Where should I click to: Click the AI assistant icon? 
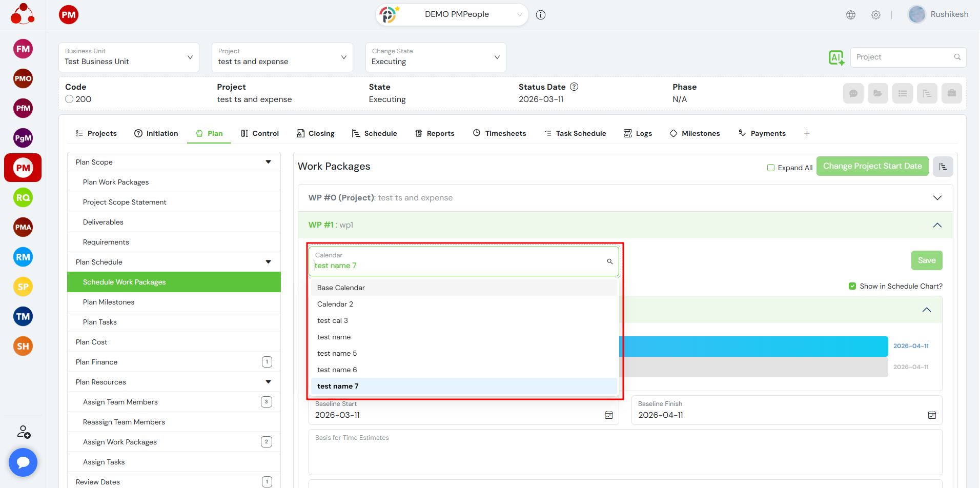point(836,57)
